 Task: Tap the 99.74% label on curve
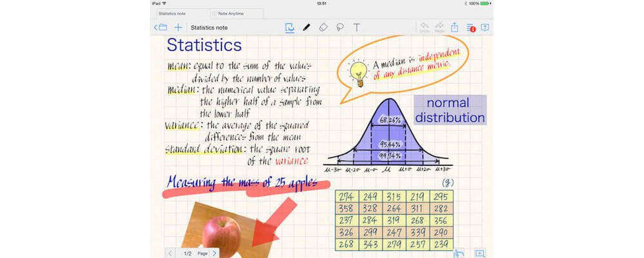coord(390,156)
